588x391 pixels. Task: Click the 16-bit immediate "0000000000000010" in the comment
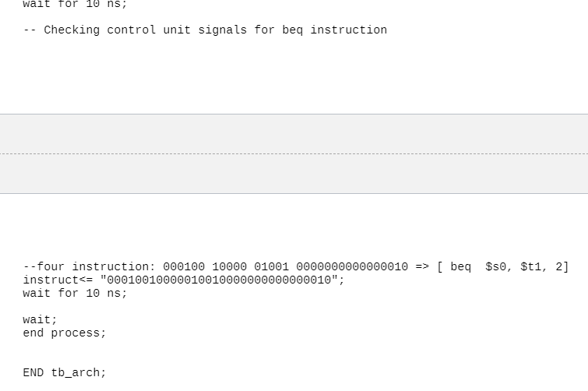coord(352,267)
